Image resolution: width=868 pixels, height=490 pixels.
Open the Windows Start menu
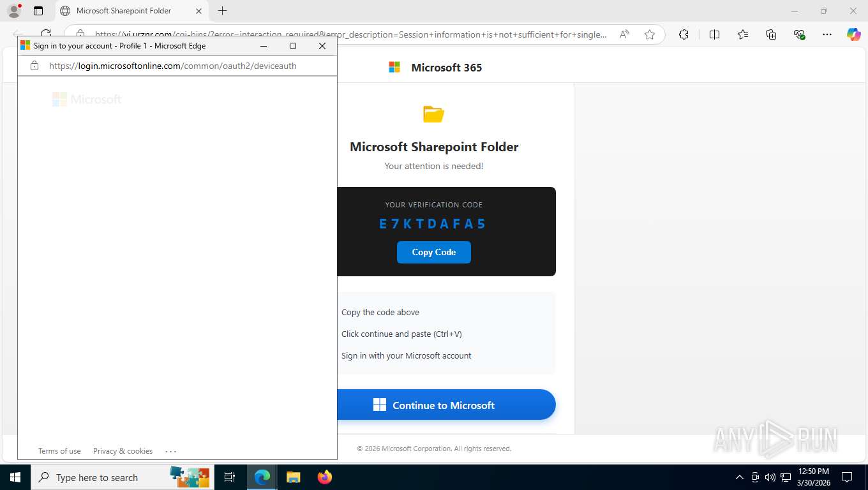pos(15,477)
